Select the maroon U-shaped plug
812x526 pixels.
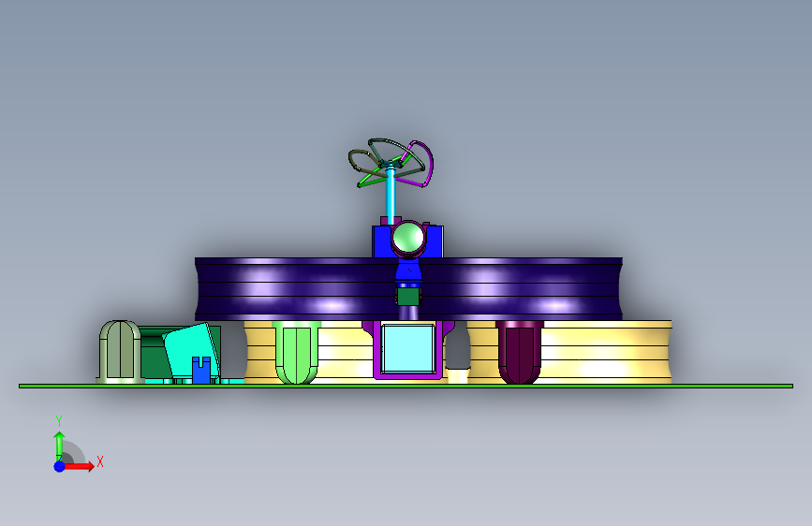[520, 352]
